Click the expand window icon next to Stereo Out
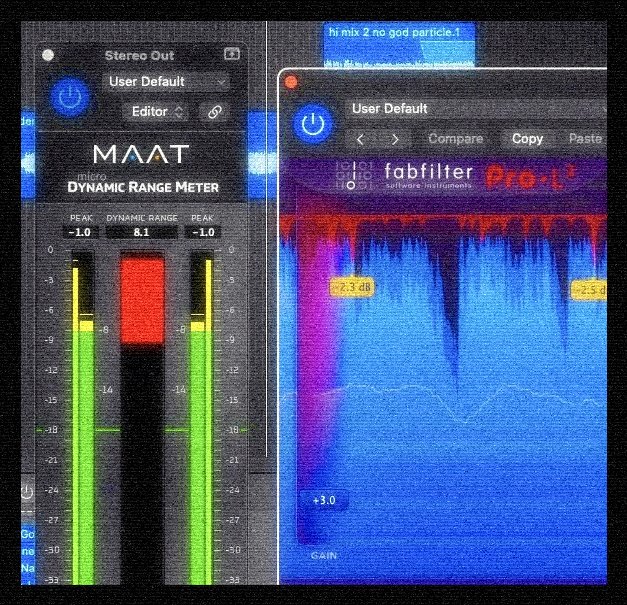Screen dimensions: 627x605 [232, 54]
